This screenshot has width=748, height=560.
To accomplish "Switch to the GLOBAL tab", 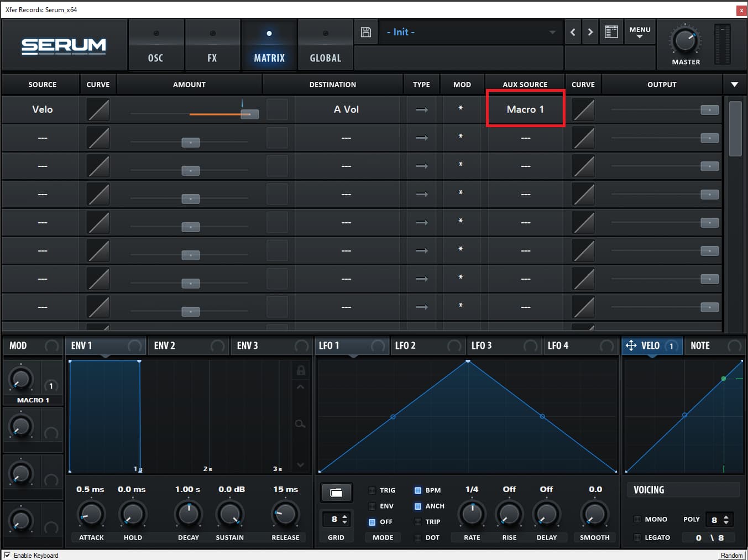I will [325, 46].
